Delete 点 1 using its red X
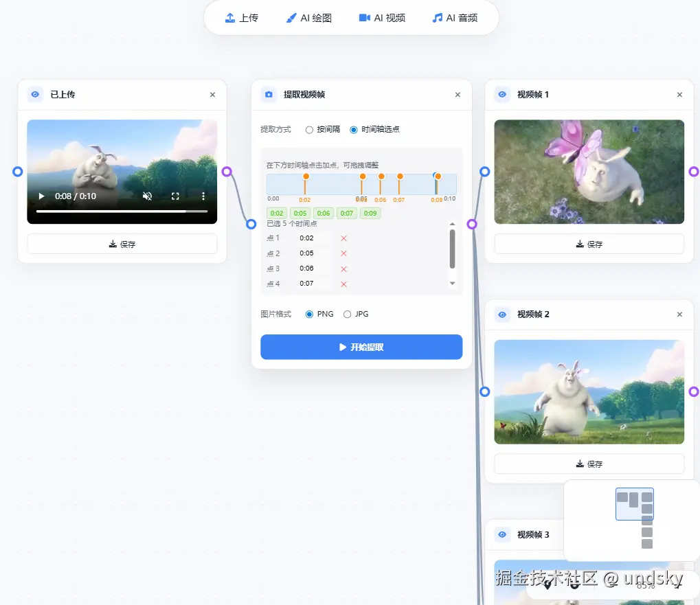The height and width of the screenshot is (605, 700). (x=342, y=238)
